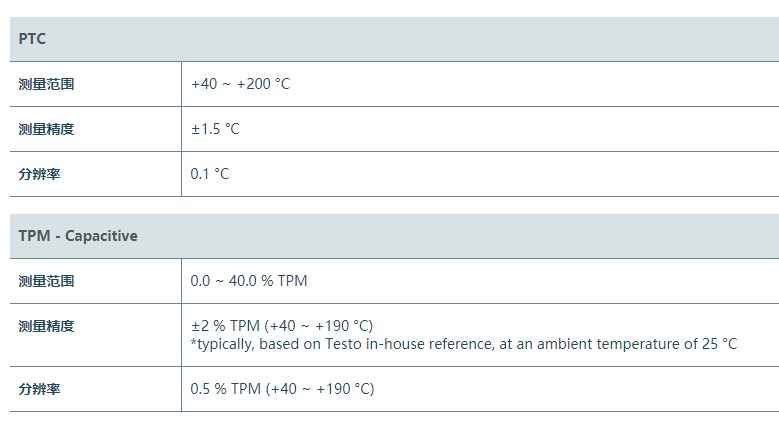Click (+40 ~ +190 °C) in the TPM 分辨率 row
779x423 pixels.
point(320,389)
